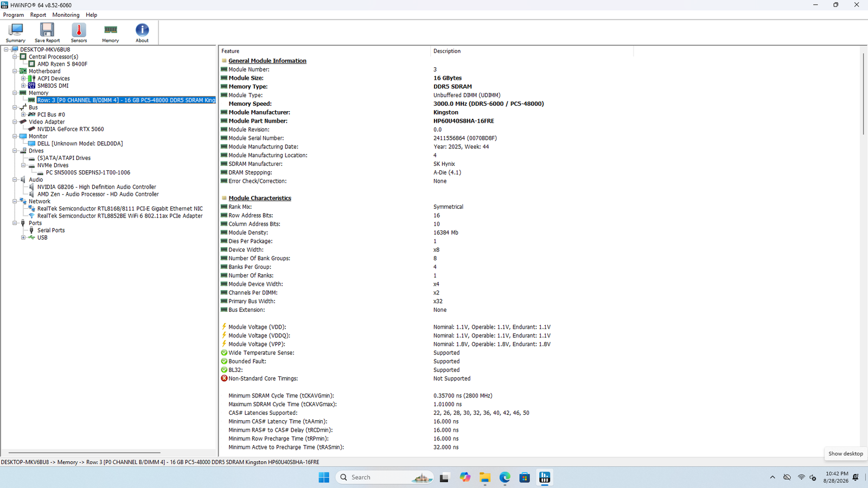The image size is (868, 488).
Task: Click the Memory Speed value 3000.0 MHz
Action: point(488,104)
